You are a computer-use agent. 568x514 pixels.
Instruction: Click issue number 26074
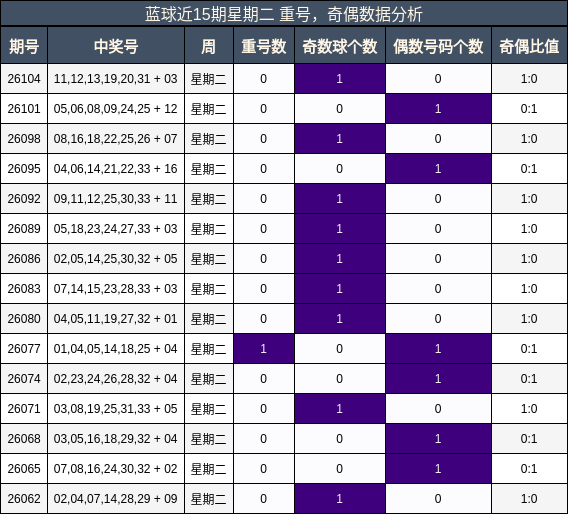(x=24, y=379)
